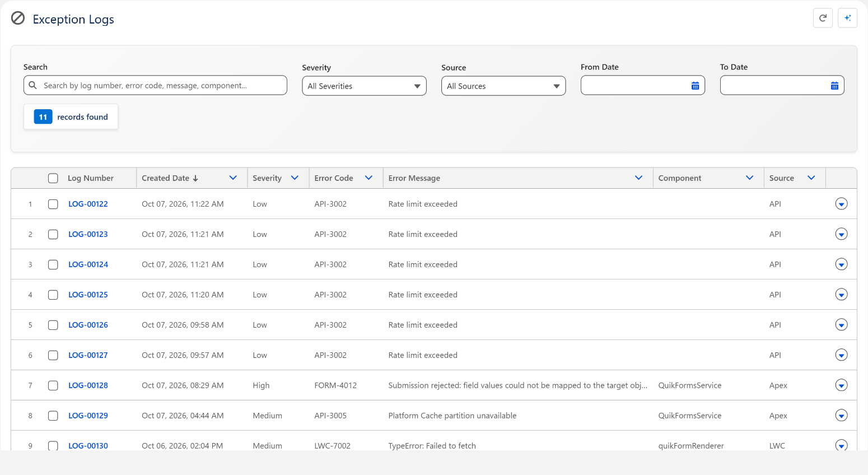The height and width of the screenshot is (475, 868).
Task: Open row actions menu for LOG-00125
Action: (841, 295)
